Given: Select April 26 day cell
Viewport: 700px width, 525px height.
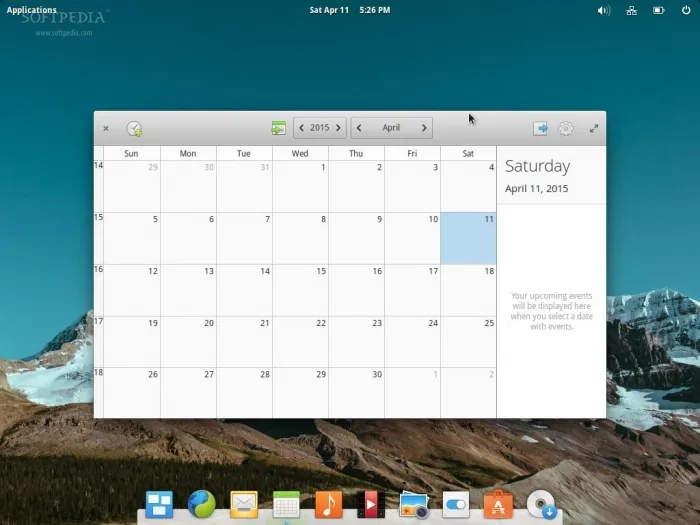Looking at the screenshot, I should click(132, 393).
